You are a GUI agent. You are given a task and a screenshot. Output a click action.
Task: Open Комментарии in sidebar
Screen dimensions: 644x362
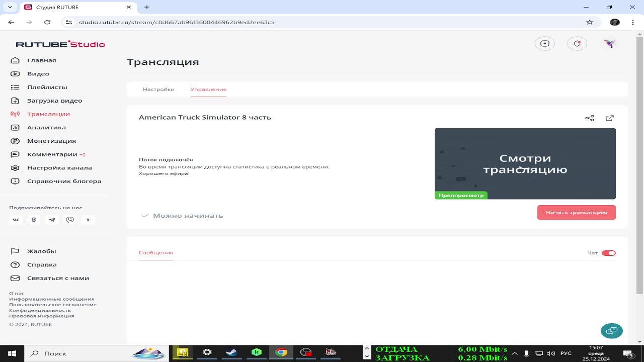click(x=52, y=154)
